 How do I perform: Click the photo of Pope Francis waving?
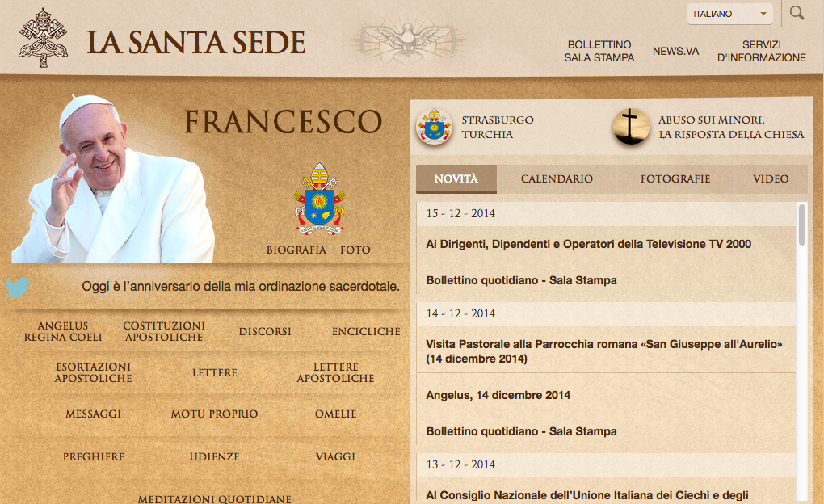(113, 178)
